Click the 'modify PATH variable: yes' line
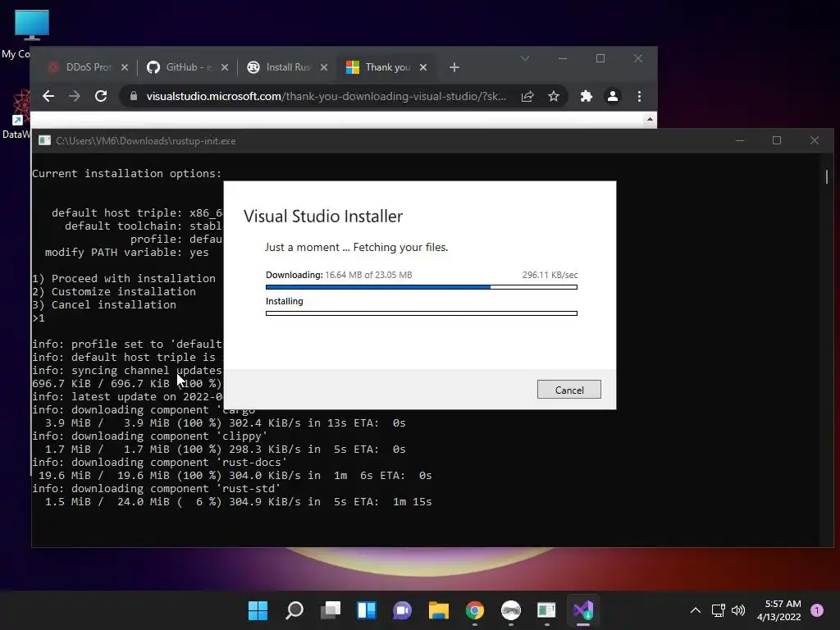The image size is (840, 630). [127, 253]
